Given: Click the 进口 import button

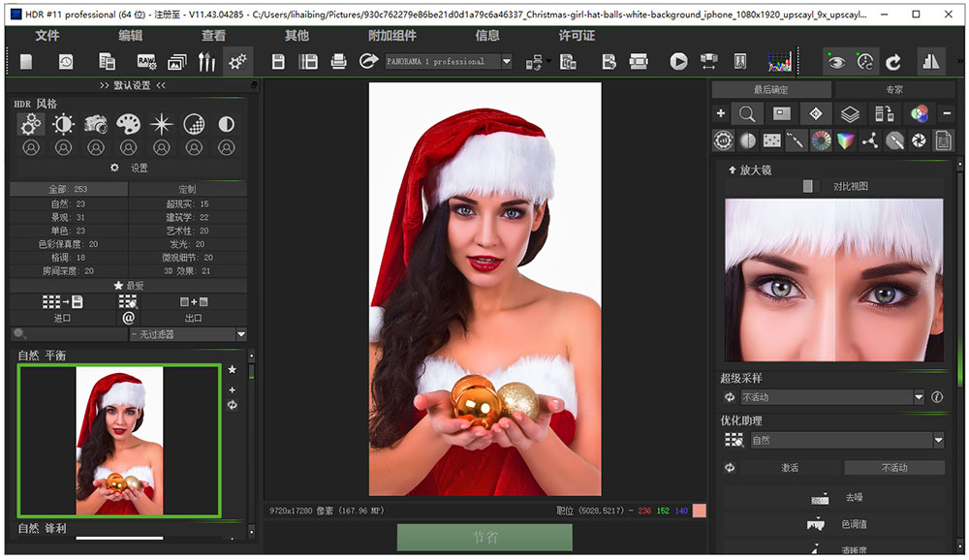Looking at the screenshot, I should coord(62,308).
